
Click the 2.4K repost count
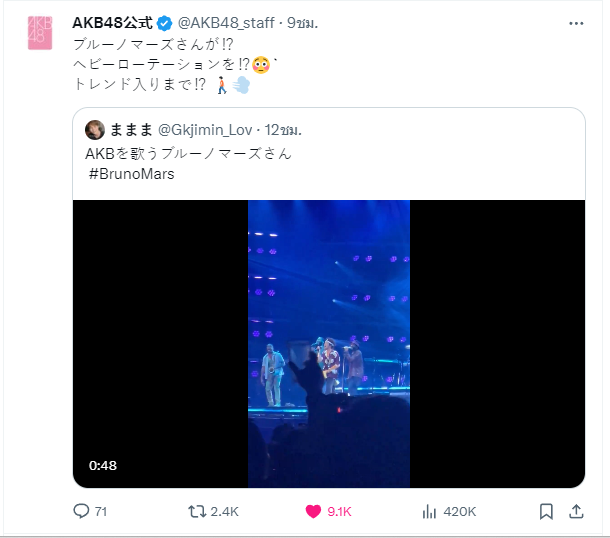(224, 512)
